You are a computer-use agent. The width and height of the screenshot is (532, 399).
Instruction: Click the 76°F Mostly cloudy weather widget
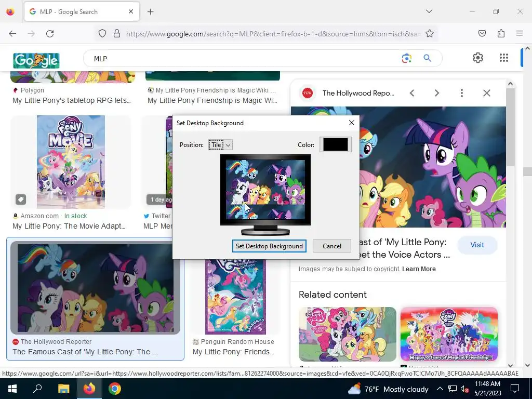coord(388,389)
